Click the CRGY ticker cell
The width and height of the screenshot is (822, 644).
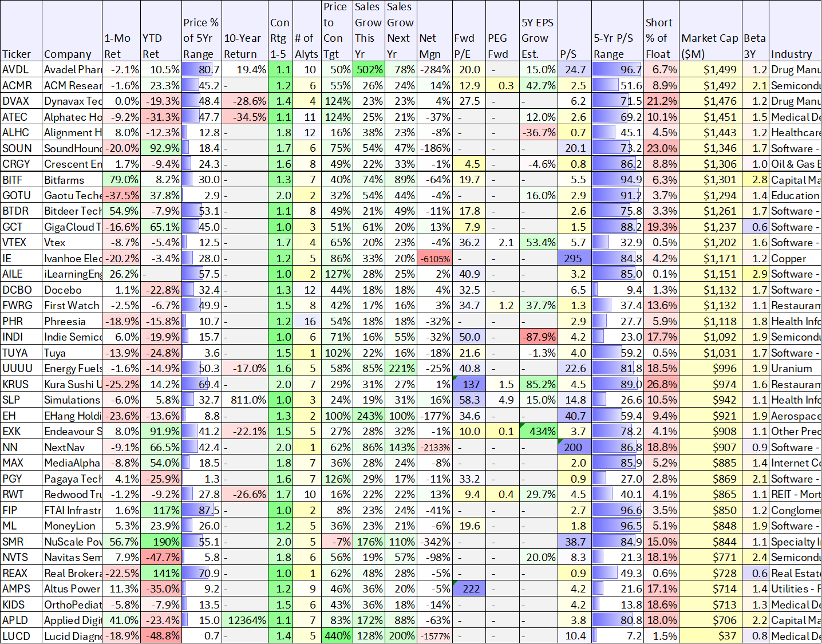(21, 164)
